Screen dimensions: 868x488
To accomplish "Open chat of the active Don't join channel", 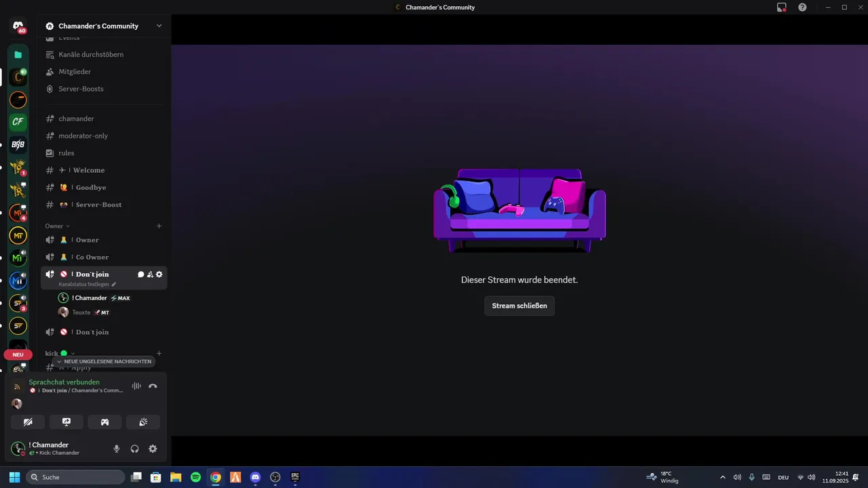I will (x=141, y=274).
